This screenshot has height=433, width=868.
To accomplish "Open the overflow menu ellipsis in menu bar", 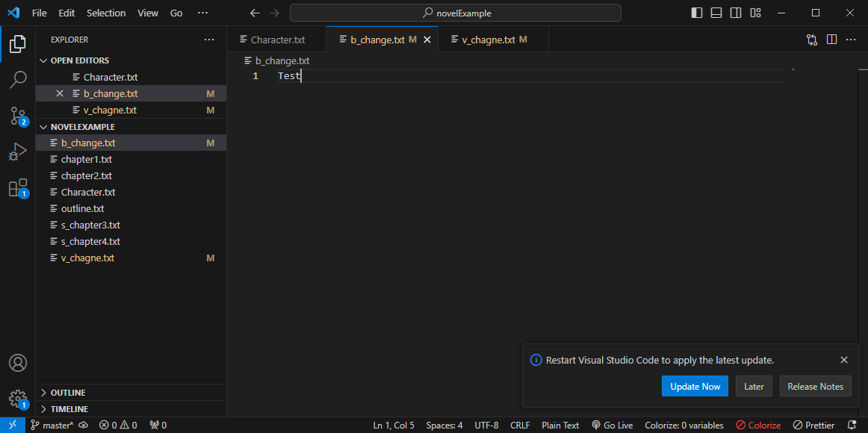I will tap(202, 13).
